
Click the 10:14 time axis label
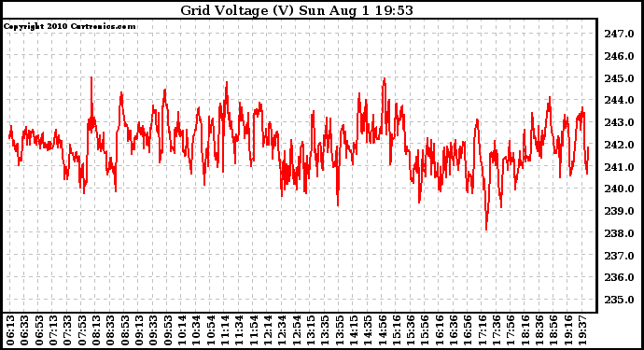pyautogui.click(x=182, y=330)
